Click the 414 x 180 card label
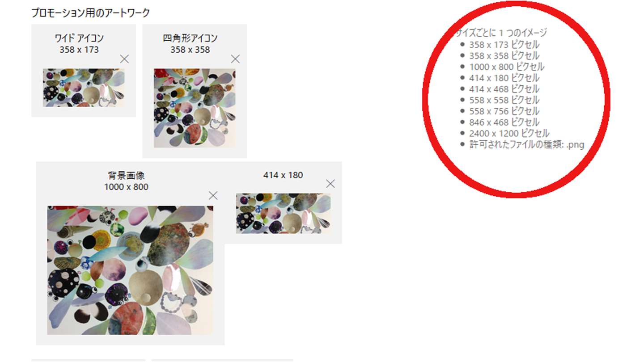 pos(283,175)
